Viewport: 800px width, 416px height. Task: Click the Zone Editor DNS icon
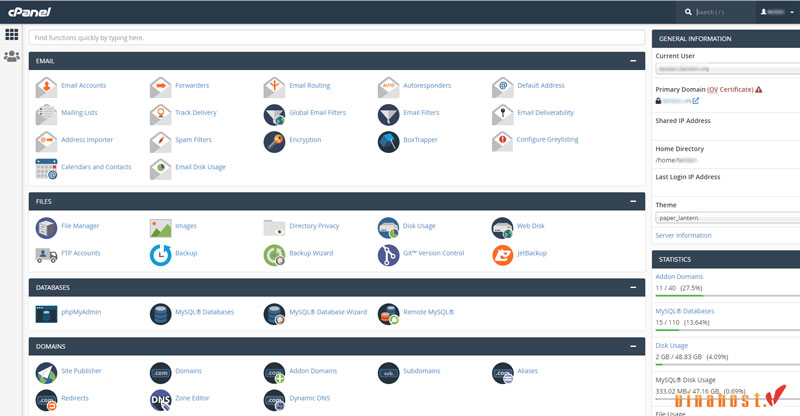(161, 400)
